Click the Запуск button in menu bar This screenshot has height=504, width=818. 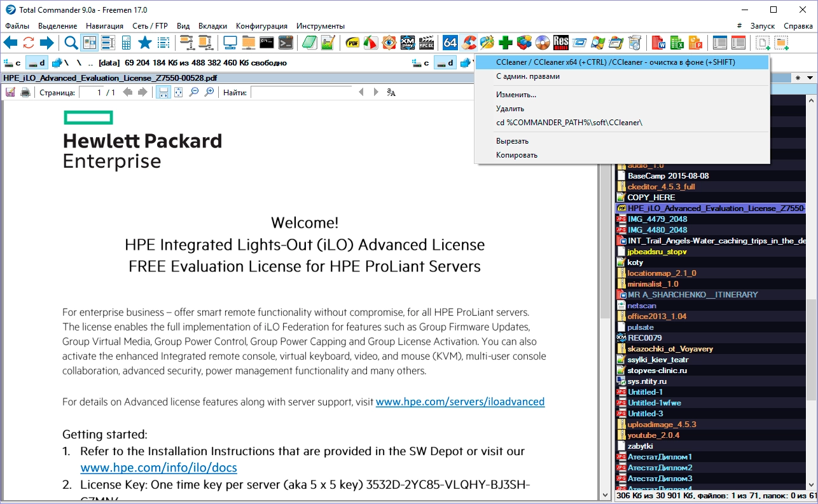(763, 26)
